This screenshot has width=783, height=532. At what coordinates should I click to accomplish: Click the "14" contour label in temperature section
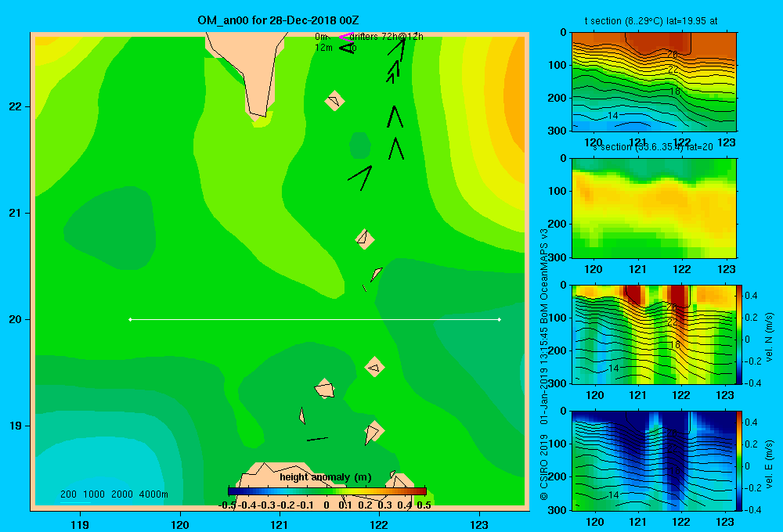pos(613,116)
